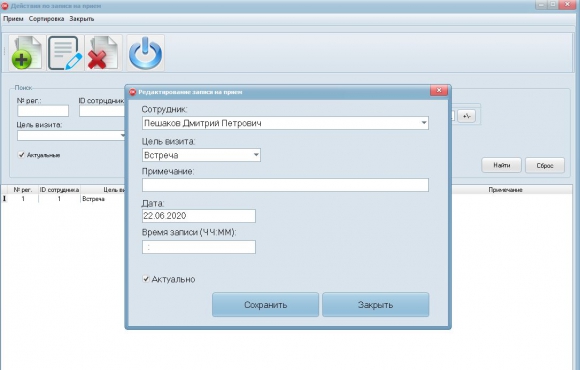Click the blue power exit icon
The width and height of the screenshot is (580, 370).
click(x=145, y=53)
